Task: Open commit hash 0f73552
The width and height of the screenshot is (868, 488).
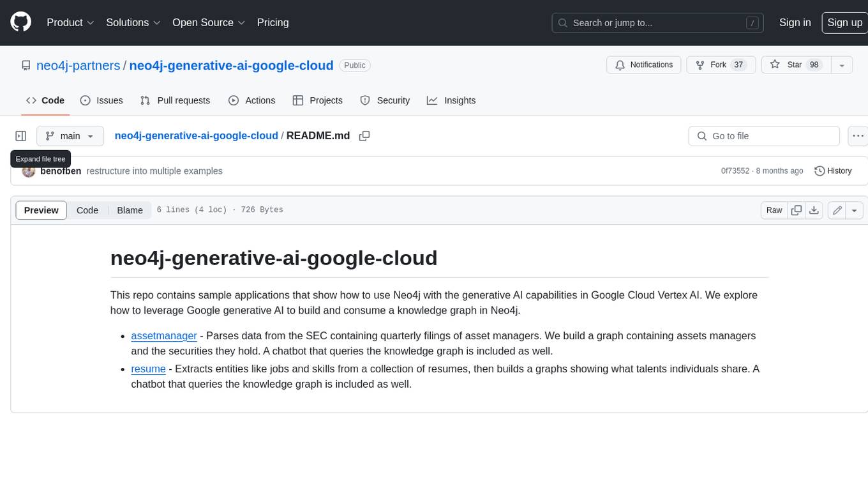Action: [735, 171]
